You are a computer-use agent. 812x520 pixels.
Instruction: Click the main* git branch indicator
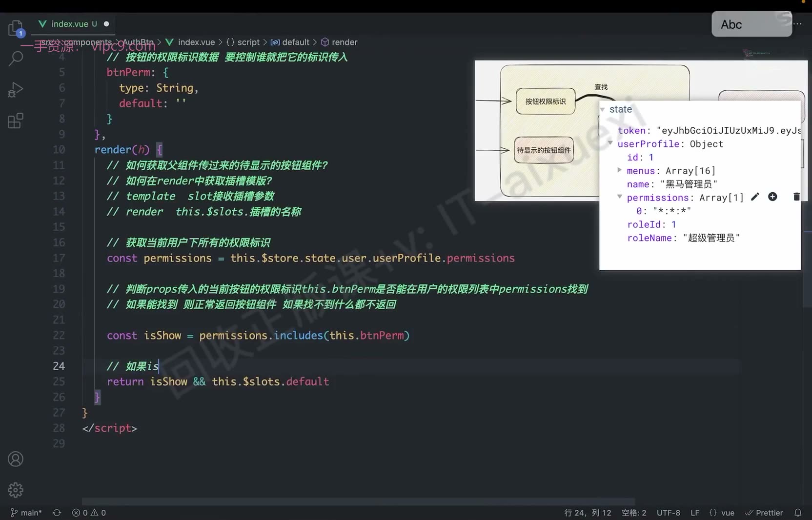click(x=26, y=513)
